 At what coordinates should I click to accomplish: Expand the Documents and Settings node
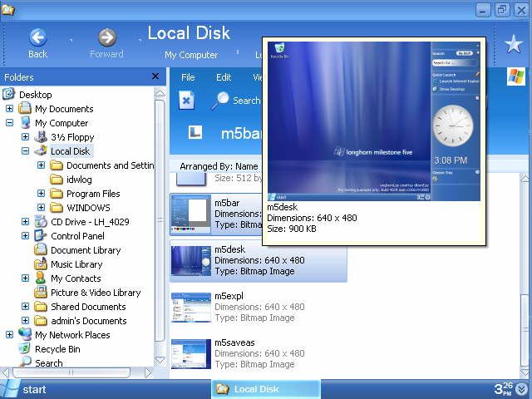(41, 165)
